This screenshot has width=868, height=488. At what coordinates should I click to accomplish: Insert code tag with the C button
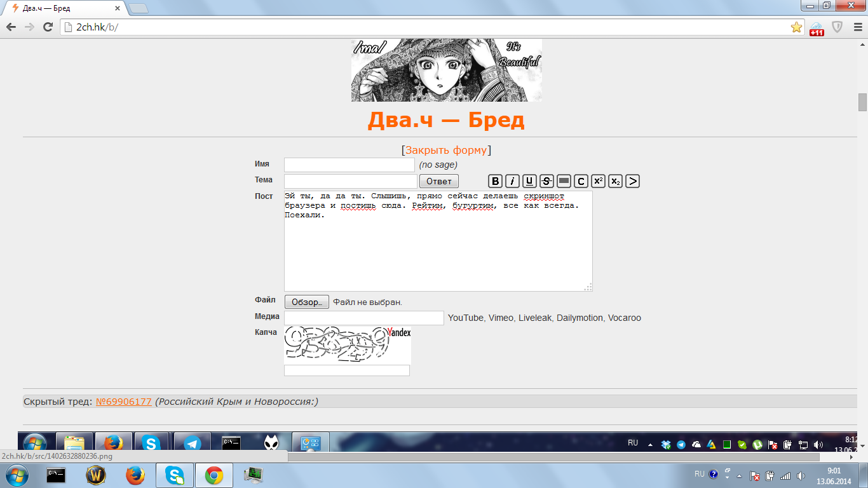click(581, 181)
